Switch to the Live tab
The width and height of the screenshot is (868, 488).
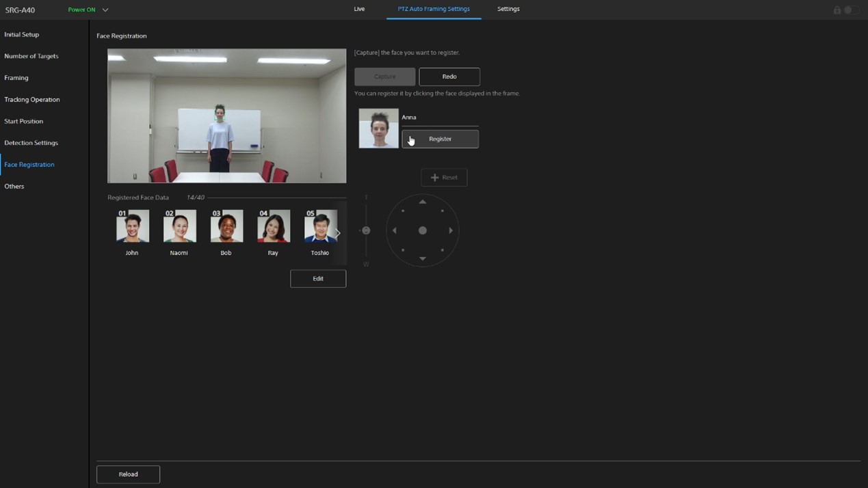pyautogui.click(x=359, y=9)
